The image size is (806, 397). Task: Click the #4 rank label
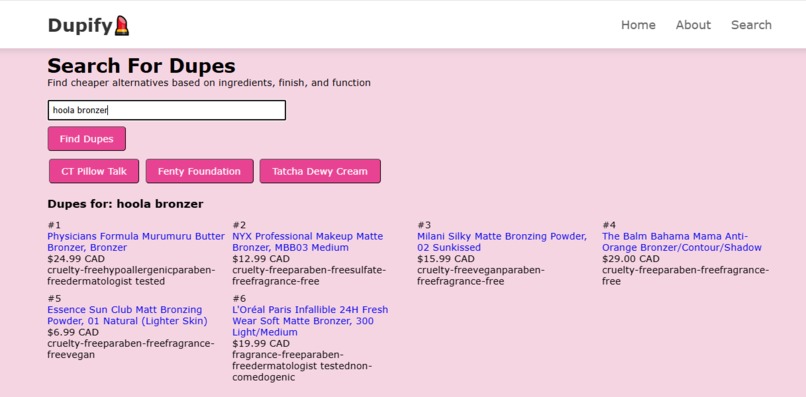(609, 225)
